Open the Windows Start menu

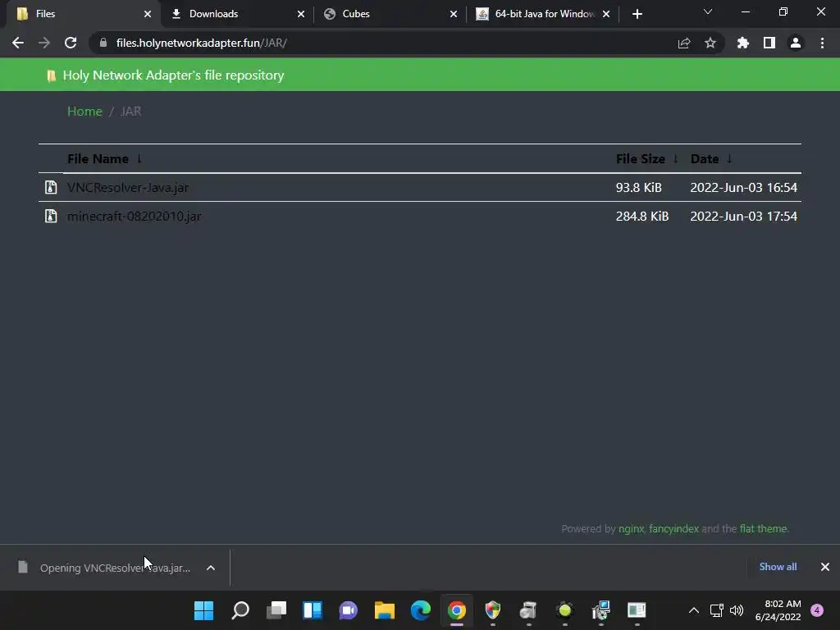point(203,610)
